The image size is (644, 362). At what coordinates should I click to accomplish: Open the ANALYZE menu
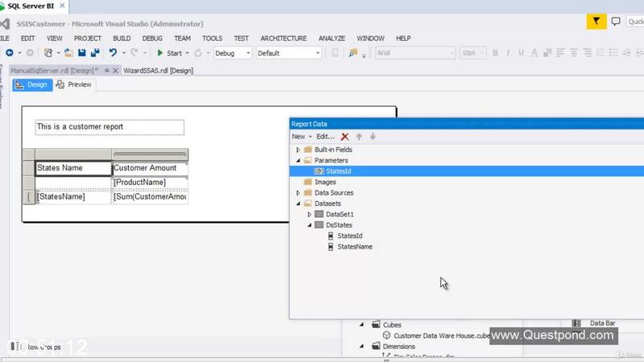coord(332,38)
